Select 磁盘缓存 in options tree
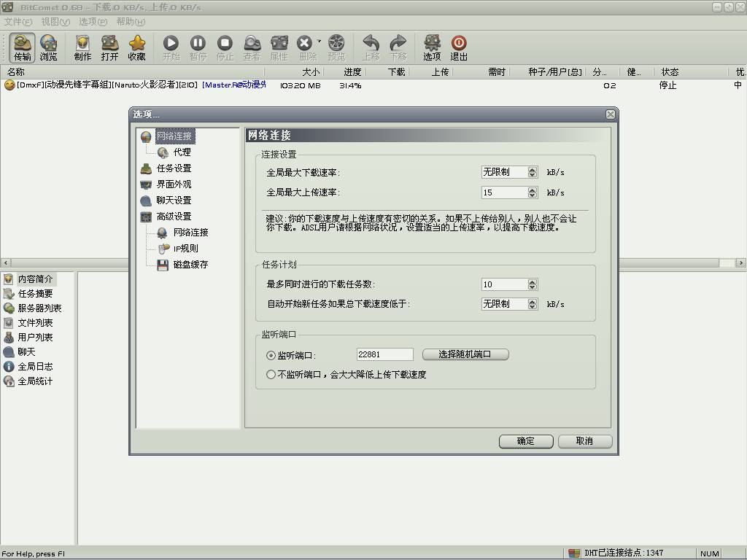 pyautogui.click(x=190, y=264)
